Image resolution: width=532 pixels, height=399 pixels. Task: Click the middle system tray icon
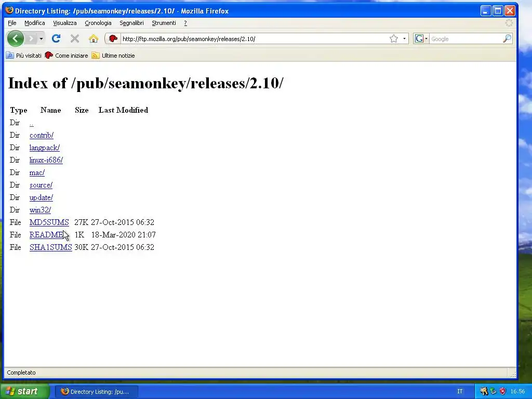tap(494, 391)
